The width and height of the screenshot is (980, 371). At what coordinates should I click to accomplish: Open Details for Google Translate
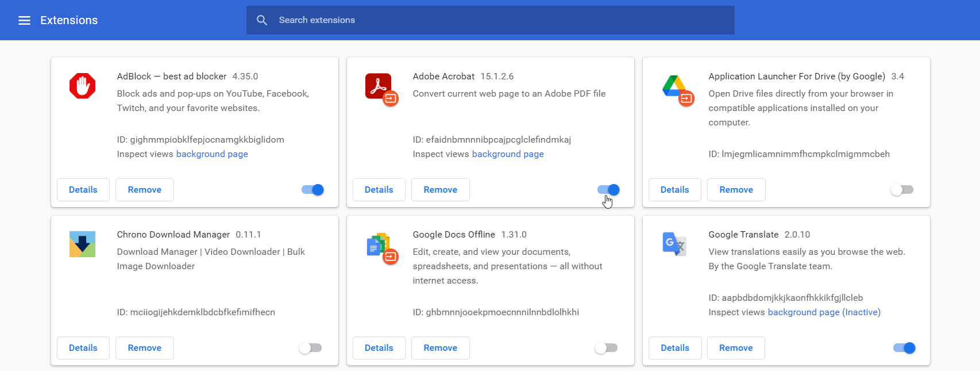pyautogui.click(x=675, y=348)
